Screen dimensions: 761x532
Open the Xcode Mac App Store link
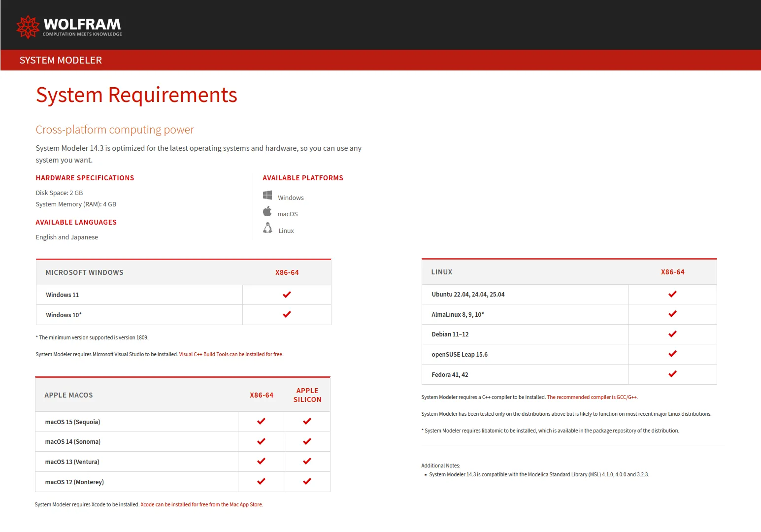202,504
